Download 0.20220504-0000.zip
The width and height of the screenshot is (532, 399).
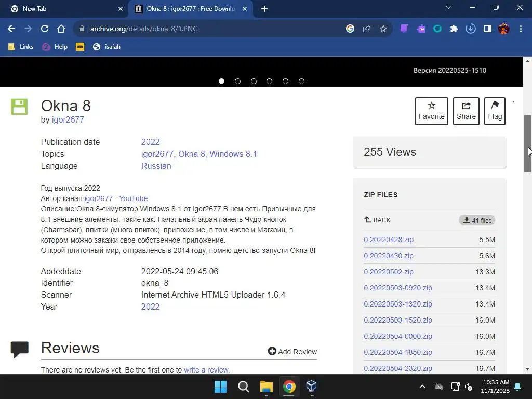click(x=398, y=336)
